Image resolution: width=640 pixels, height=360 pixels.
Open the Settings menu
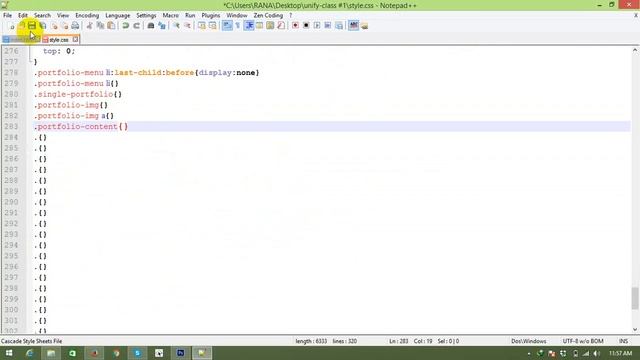[x=146, y=16]
